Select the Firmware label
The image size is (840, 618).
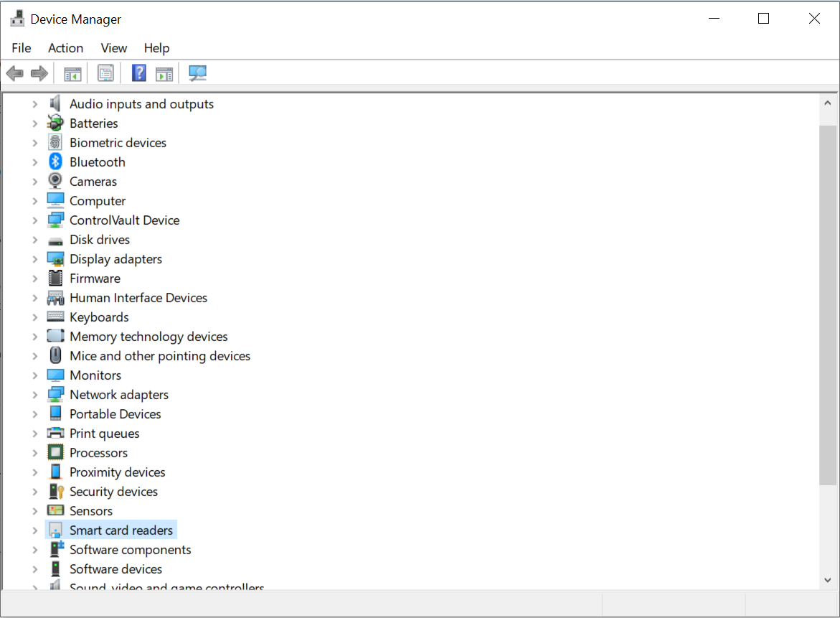click(95, 278)
